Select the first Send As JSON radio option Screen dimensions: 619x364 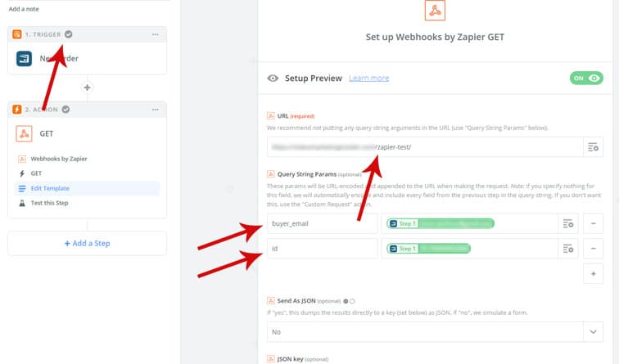click(346, 302)
